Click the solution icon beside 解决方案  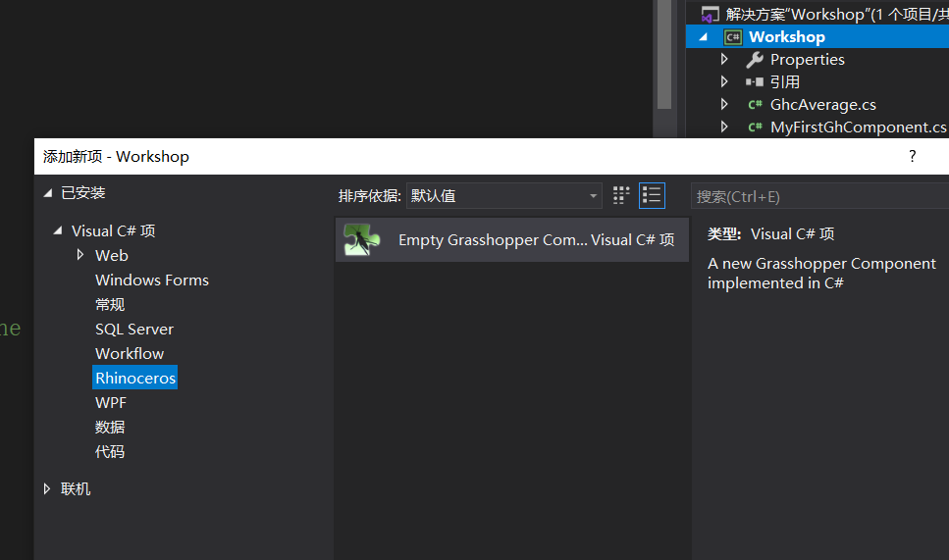pos(710,14)
